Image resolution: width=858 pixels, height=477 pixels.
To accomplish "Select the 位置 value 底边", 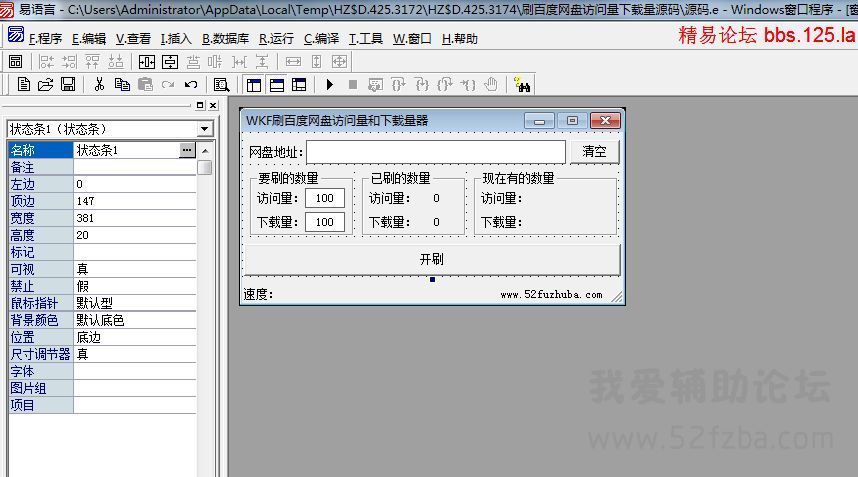I will pos(135,338).
